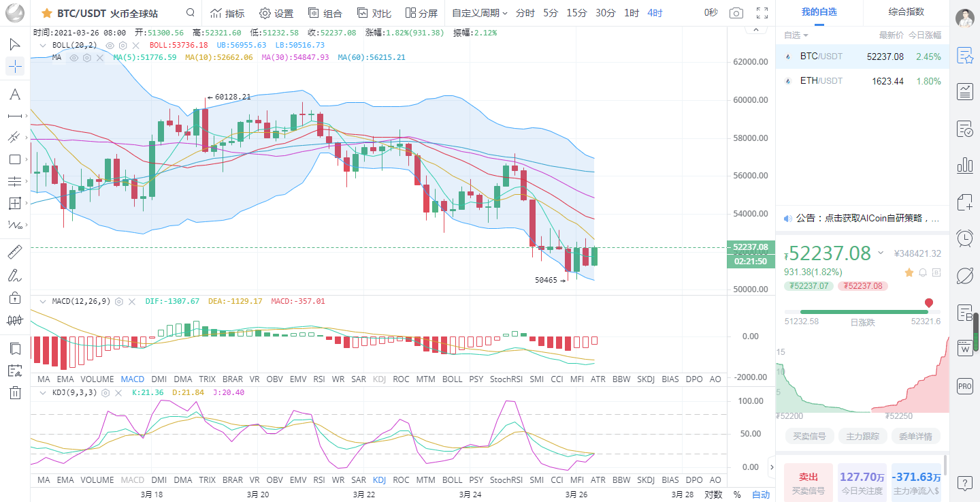Select the text annotation tool
The width and height of the screenshot is (980, 502).
(15, 94)
